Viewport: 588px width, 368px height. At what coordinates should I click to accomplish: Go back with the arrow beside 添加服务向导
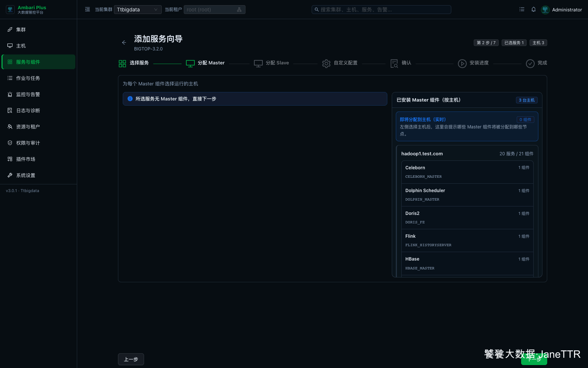click(x=124, y=43)
